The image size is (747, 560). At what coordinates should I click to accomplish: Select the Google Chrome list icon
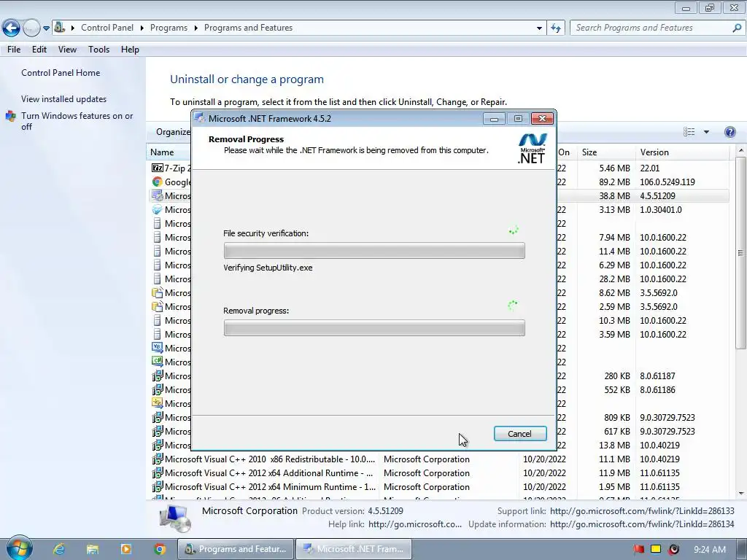click(158, 182)
